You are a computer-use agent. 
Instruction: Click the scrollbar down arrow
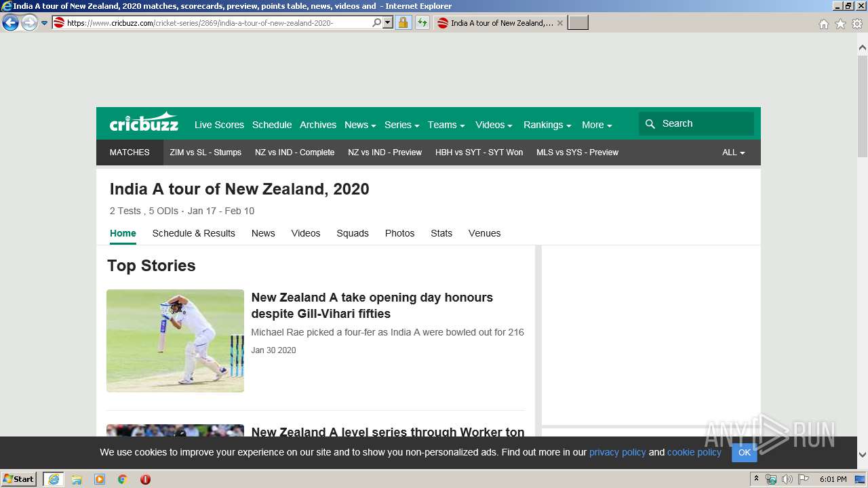pos(863,455)
